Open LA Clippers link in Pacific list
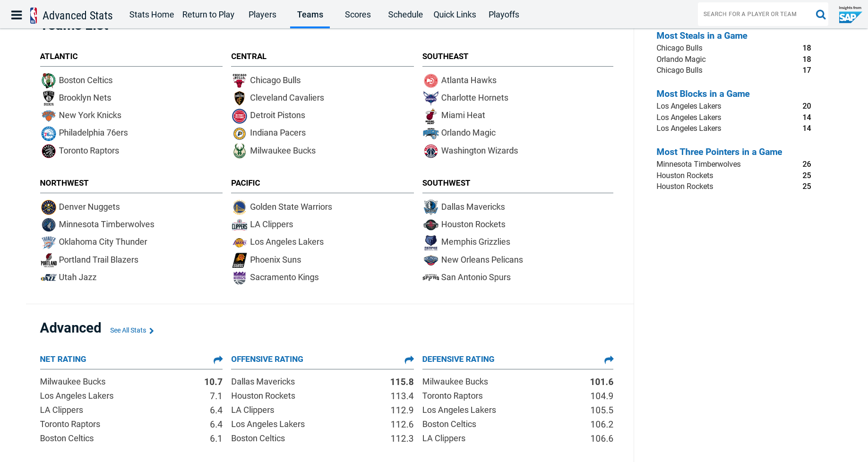The width and height of the screenshot is (868, 462). pyautogui.click(x=271, y=224)
